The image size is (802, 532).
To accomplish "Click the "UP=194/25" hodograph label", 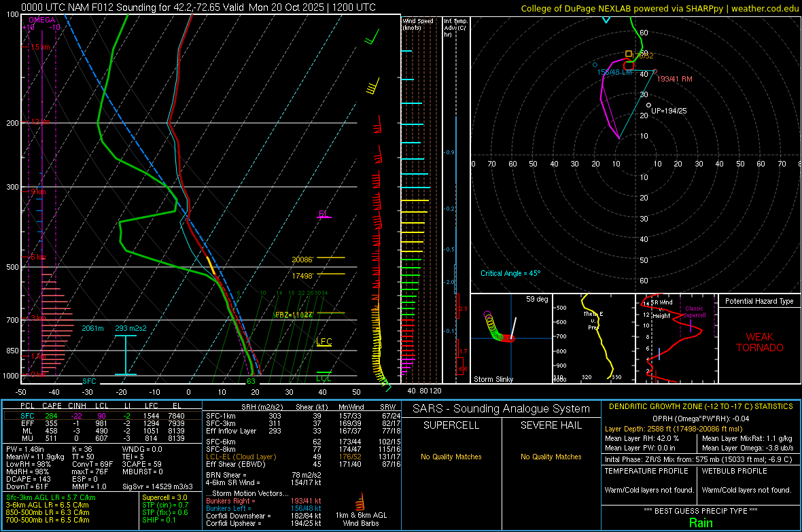I will [669, 111].
